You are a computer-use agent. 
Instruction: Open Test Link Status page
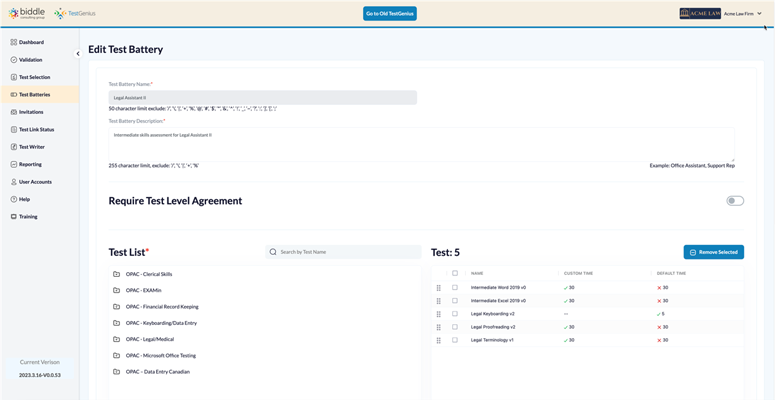40,130
